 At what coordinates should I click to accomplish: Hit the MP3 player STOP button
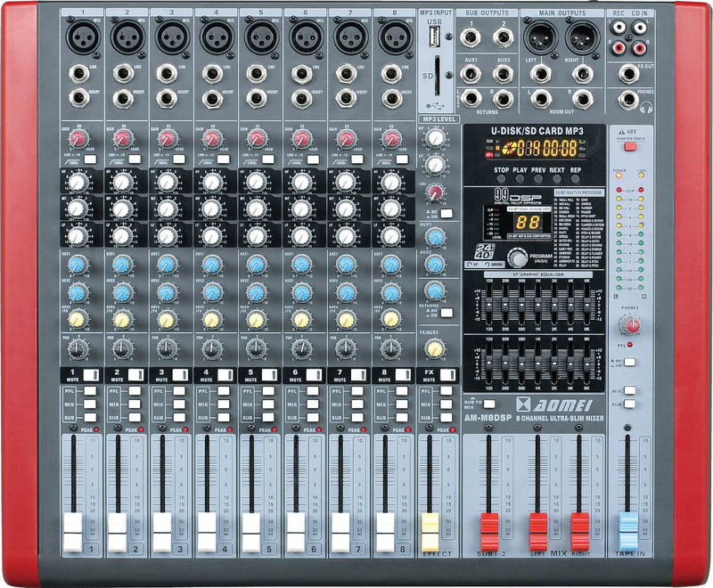(x=501, y=179)
